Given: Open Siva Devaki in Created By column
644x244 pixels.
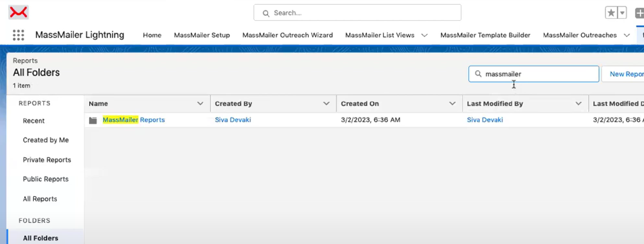Looking at the screenshot, I should tap(233, 120).
